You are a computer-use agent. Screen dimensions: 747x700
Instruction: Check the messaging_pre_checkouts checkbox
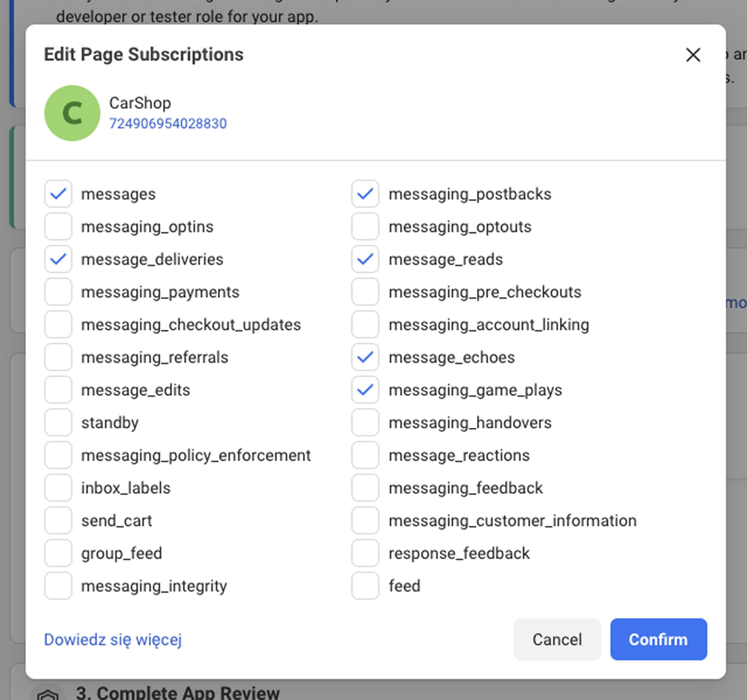(x=365, y=292)
